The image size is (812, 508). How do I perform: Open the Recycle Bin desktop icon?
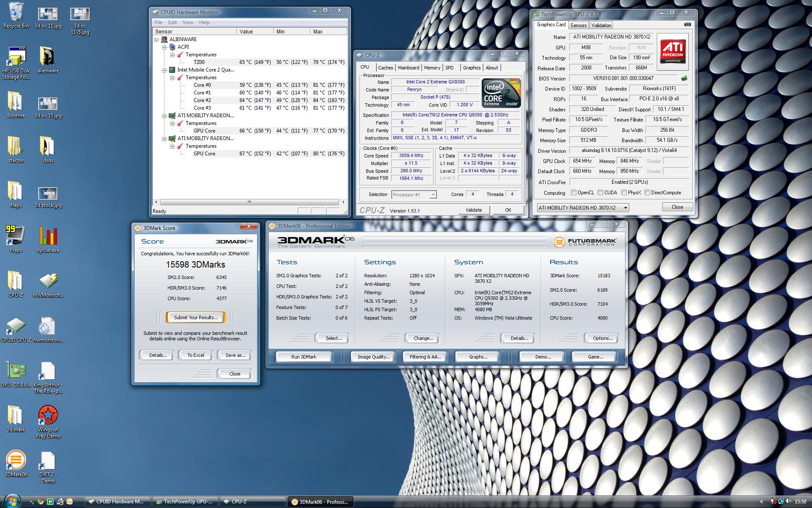point(16,16)
